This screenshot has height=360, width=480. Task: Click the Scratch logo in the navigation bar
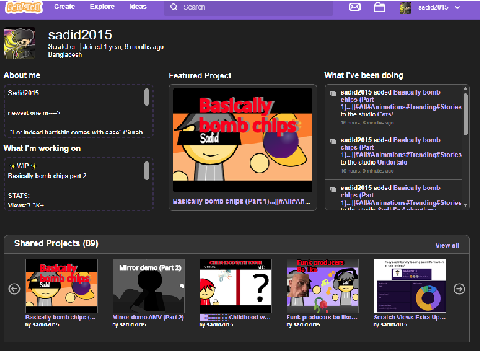[x=24, y=7]
